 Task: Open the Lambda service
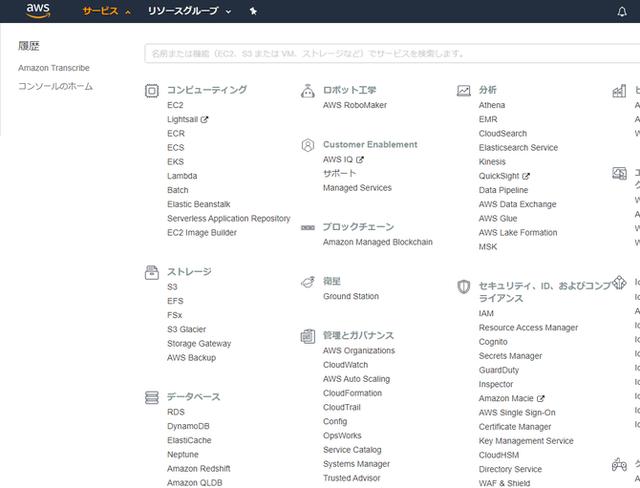182,176
